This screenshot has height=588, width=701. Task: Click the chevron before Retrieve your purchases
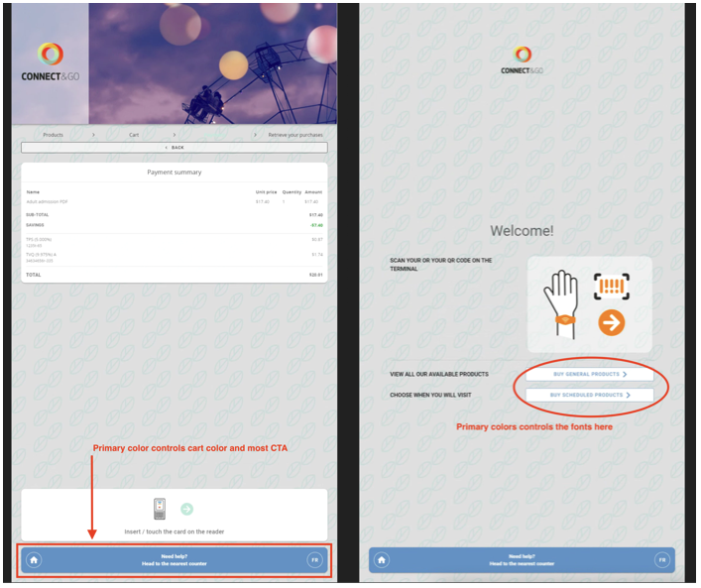(x=255, y=134)
